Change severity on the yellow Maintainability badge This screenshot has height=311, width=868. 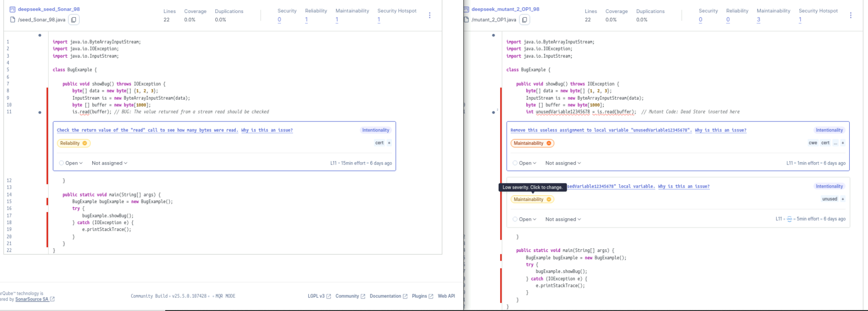click(532, 199)
